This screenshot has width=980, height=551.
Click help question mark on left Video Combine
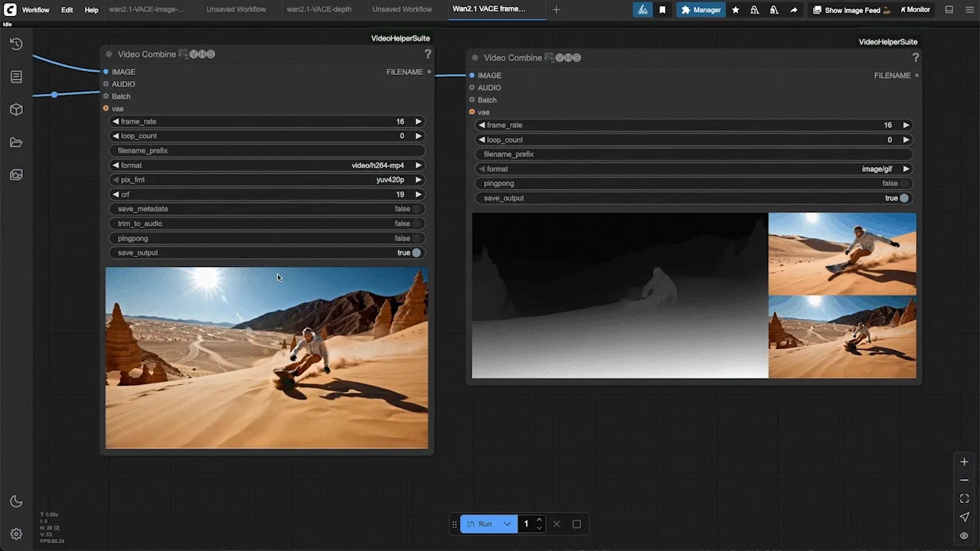coord(427,54)
